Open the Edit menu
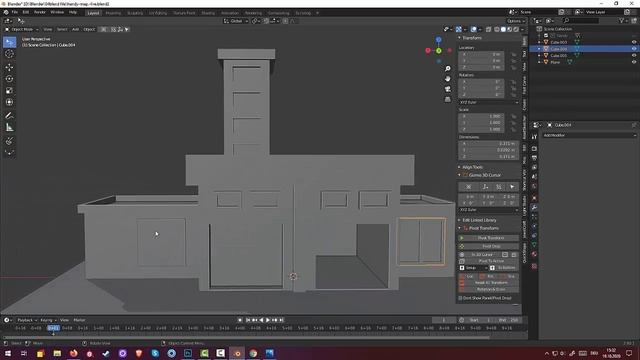This screenshot has height=360, width=640. coord(26,12)
